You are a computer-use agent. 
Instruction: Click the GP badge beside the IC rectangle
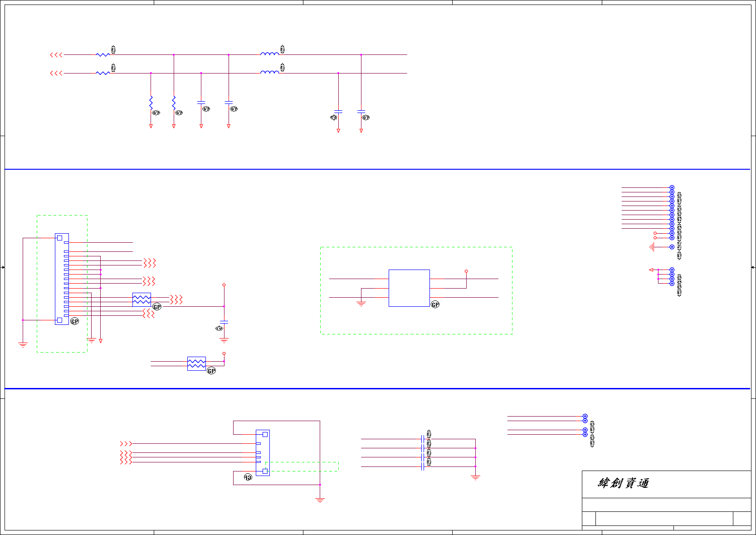coord(435,304)
